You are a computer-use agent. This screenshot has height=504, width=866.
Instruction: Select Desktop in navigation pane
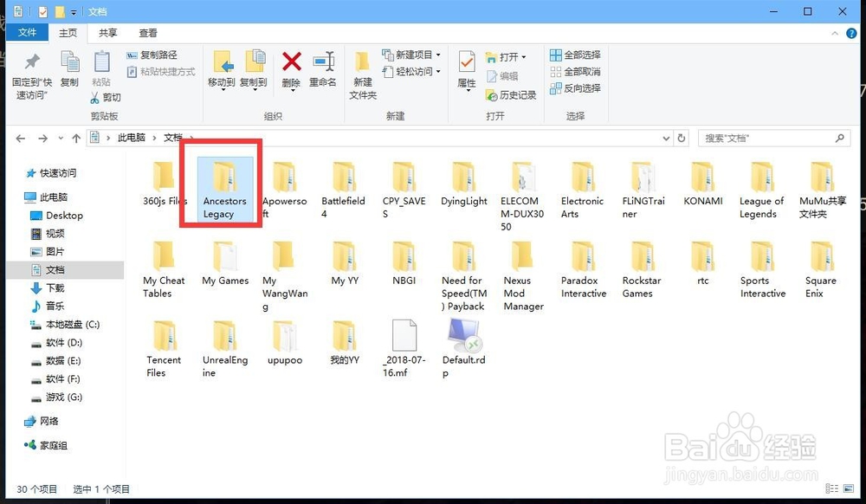(57, 216)
